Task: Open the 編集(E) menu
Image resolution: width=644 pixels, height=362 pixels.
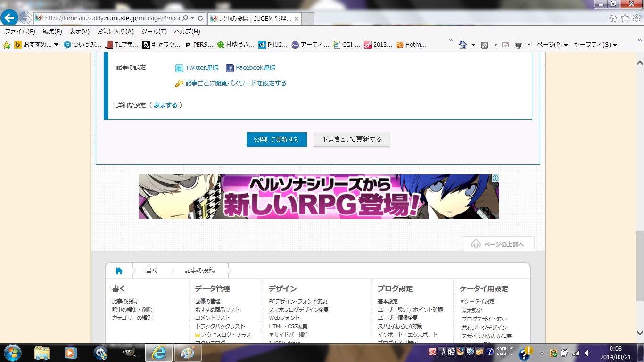Action: coord(52,32)
